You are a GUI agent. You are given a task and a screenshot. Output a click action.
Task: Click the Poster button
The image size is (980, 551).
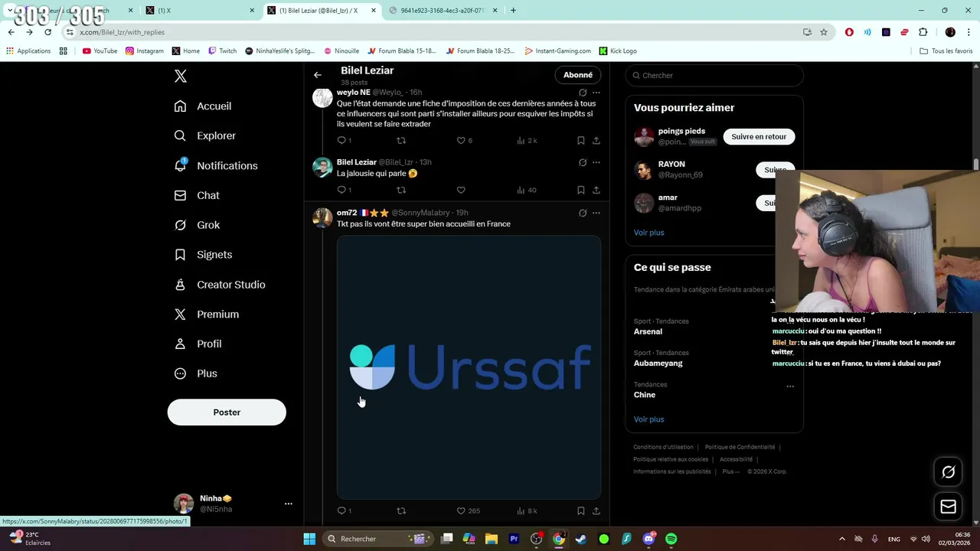[x=227, y=412]
